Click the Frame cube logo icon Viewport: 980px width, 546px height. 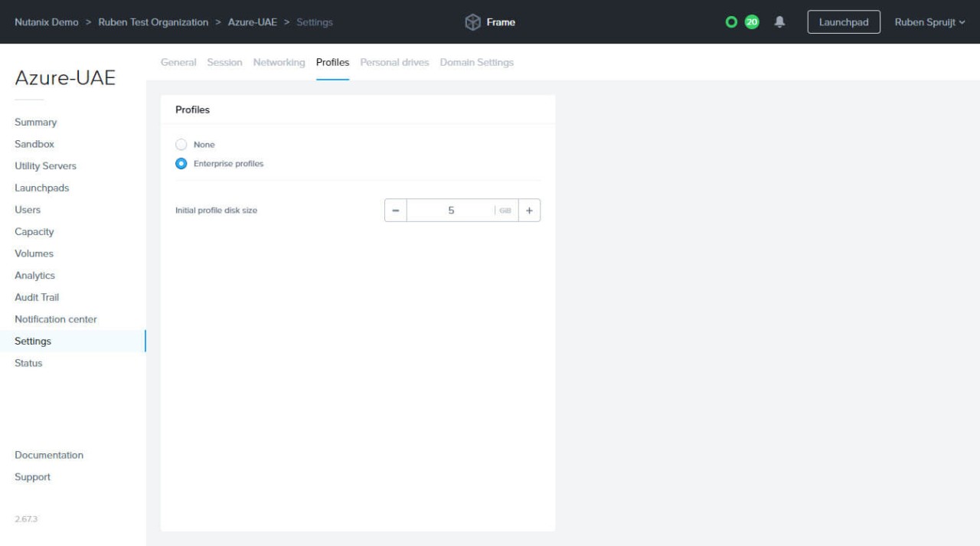point(473,22)
